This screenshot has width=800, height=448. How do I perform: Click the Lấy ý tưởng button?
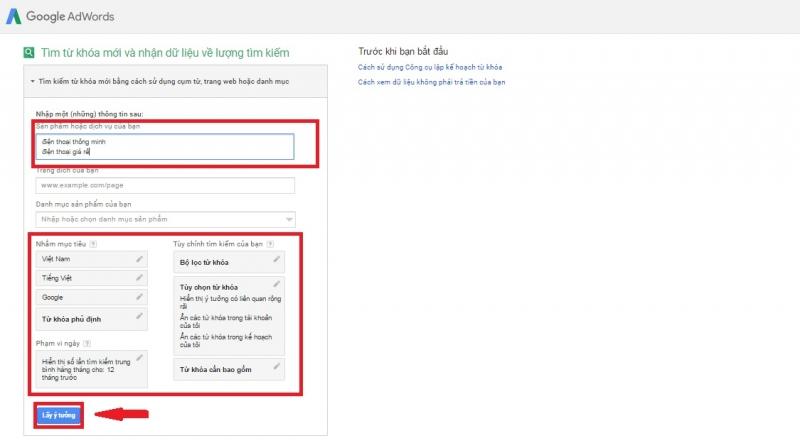[x=58, y=415]
